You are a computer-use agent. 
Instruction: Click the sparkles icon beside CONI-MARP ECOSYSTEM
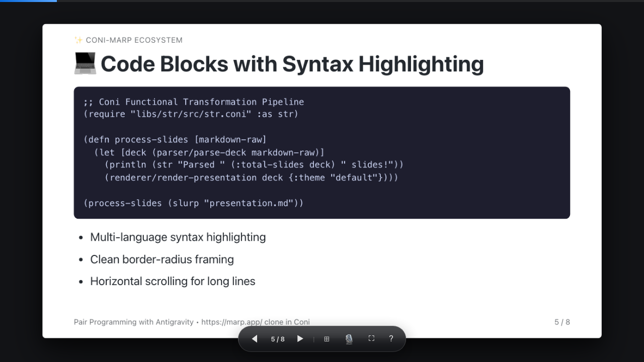click(x=78, y=40)
